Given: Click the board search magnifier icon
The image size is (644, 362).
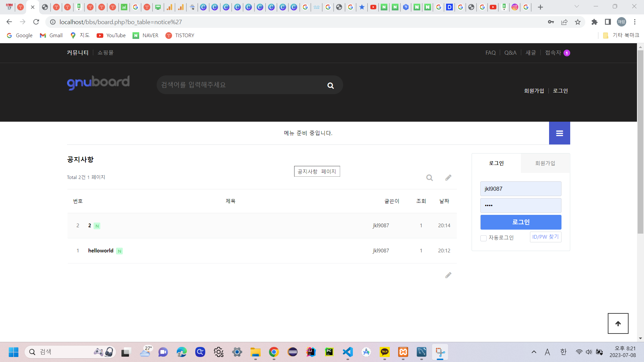Looking at the screenshot, I should tap(429, 178).
